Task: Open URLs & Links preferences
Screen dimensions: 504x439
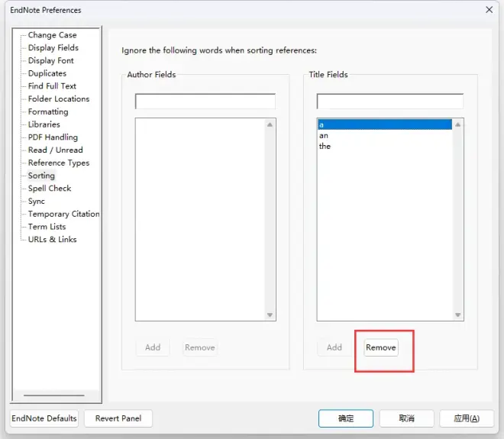Action: [x=52, y=240]
